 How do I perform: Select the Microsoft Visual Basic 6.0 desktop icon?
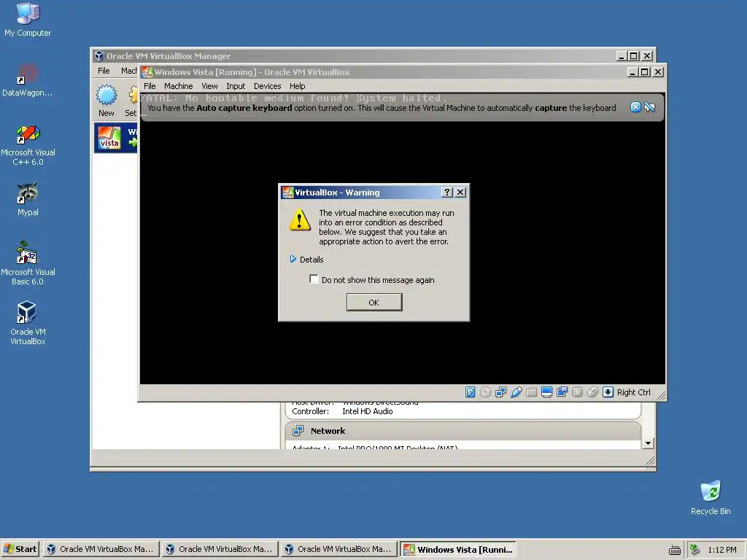point(28,263)
